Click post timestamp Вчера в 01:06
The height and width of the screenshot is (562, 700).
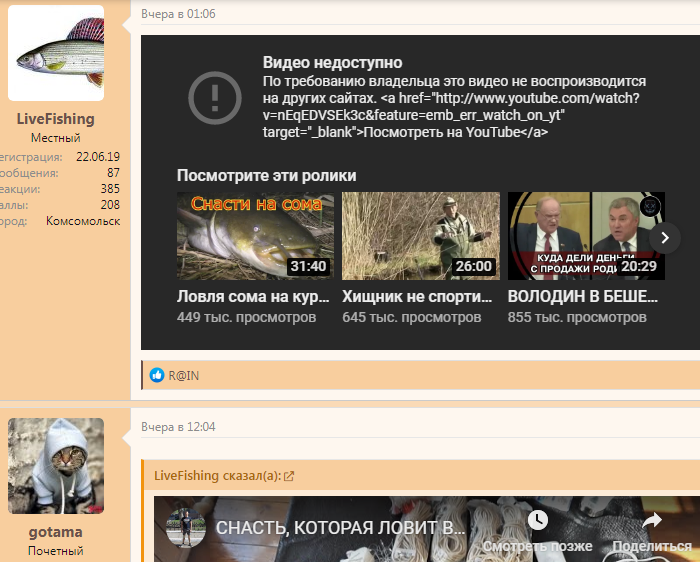(178, 14)
